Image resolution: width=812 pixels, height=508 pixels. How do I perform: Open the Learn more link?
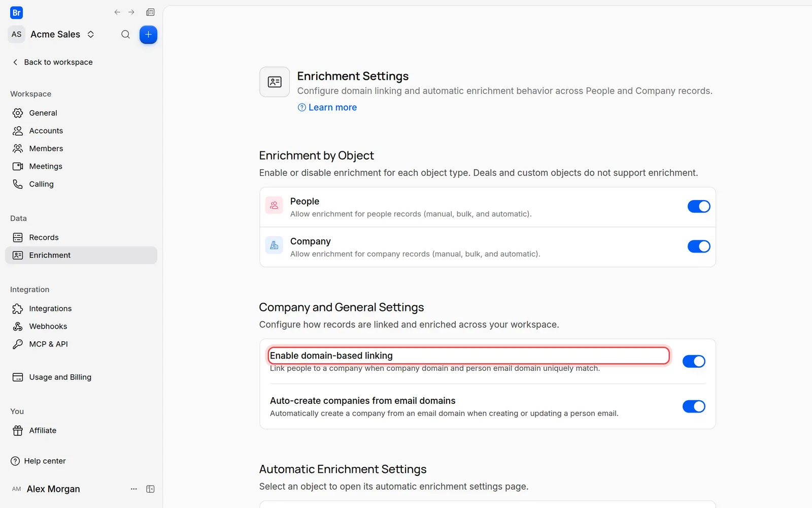(x=327, y=107)
